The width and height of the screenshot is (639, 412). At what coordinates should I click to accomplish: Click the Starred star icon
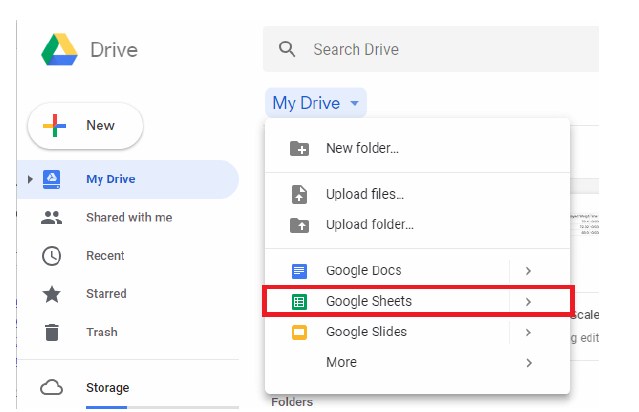(52, 294)
